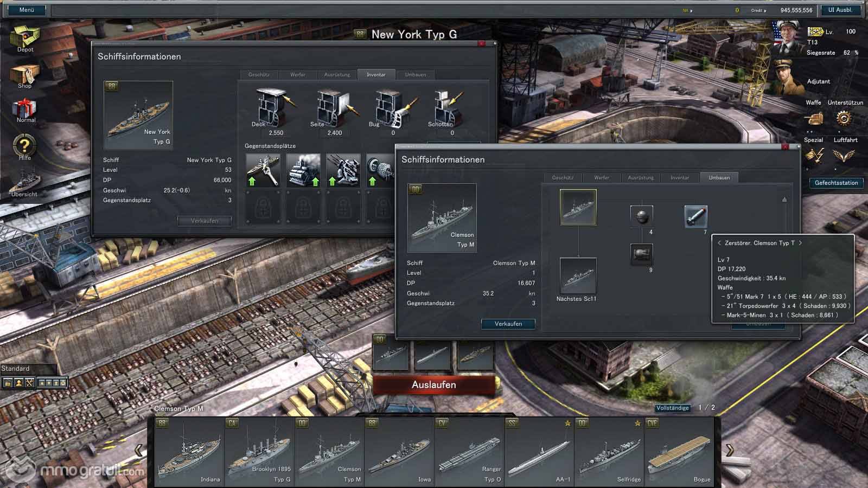The height and width of the screenshot is (488, 868).
Task: Select the Brooklyn 1895 Typ G card
Action: tap(259, 452)
